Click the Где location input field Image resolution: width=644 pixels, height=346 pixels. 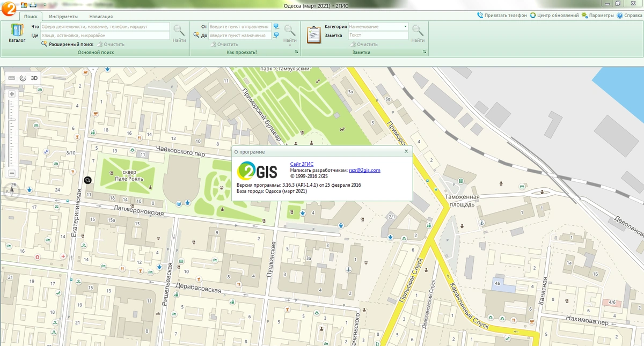(x=105, y=35)
